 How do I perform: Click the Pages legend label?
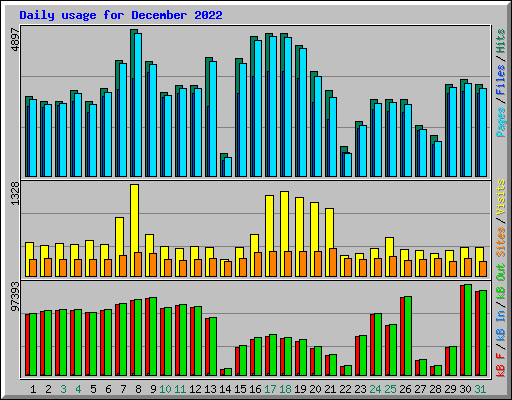click(x=501, y=122)
